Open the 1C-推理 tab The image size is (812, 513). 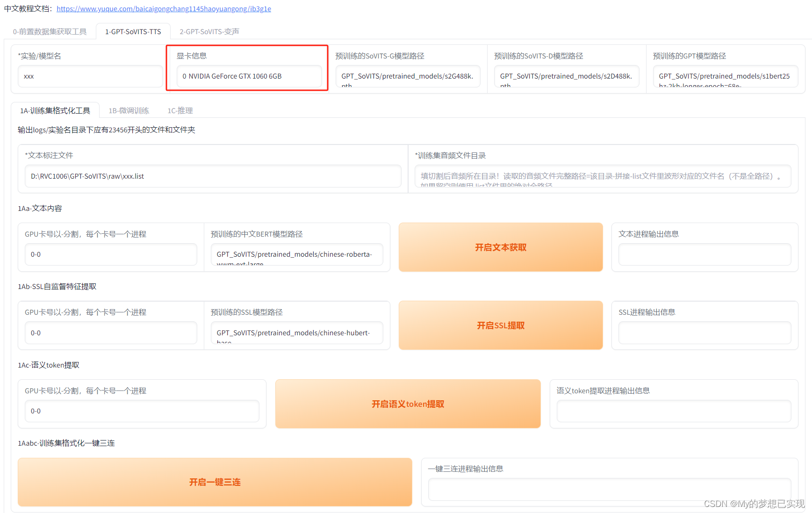[180, 110]
